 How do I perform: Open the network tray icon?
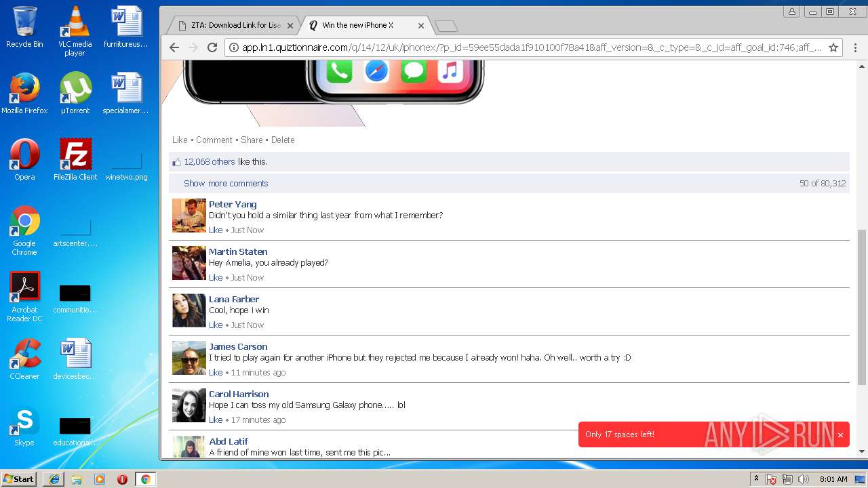click(787, 479)
